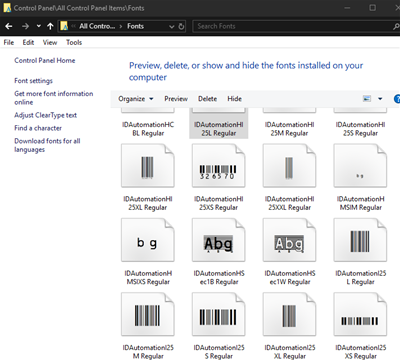Click IDAutomationI25L Regular file name
This screenshot has height=360, width=400.
tap(361, 277)
